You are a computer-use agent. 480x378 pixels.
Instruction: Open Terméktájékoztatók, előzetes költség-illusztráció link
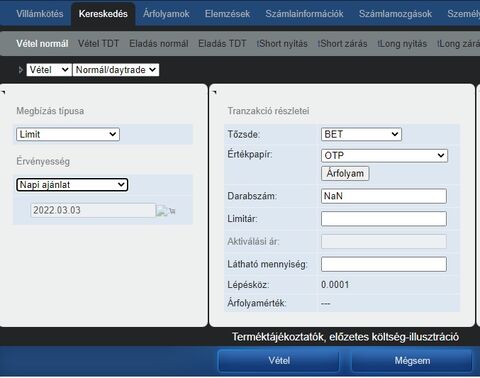(345, 337)
